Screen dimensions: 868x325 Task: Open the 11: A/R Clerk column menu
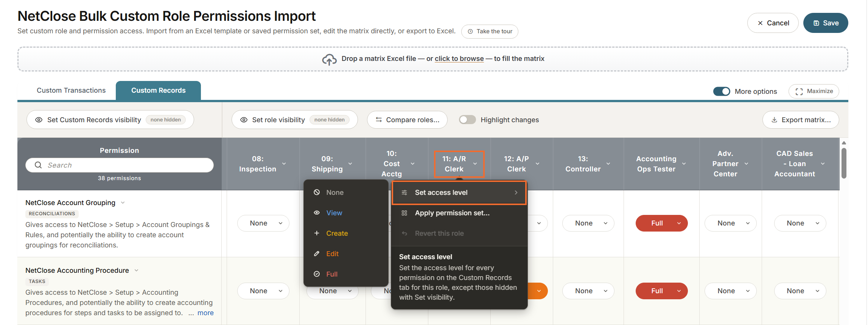tap(475, 164)
